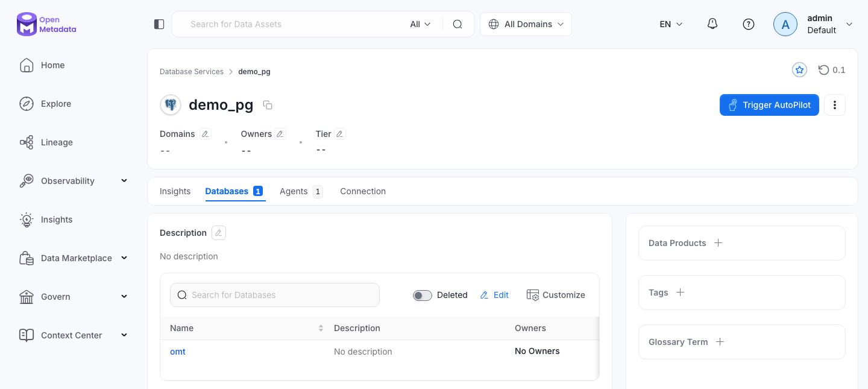Edit the Description with pencil icon

219,233
